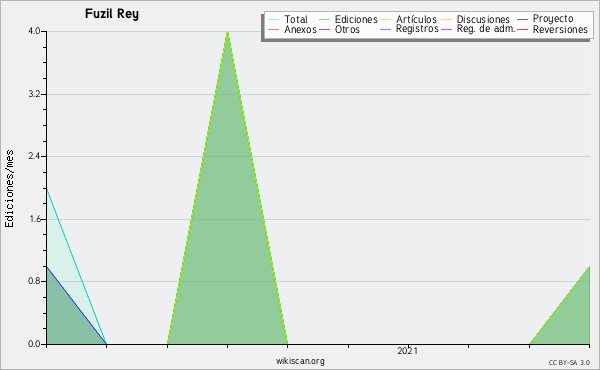Click the '4.0' y-axis label
This screenshot has width=600, height=370.
click(34, 31)
